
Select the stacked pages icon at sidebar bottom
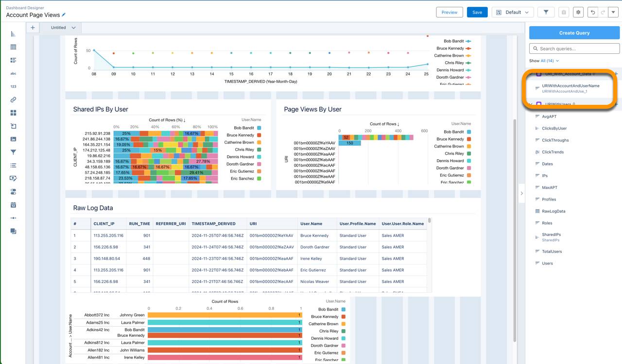13,232
